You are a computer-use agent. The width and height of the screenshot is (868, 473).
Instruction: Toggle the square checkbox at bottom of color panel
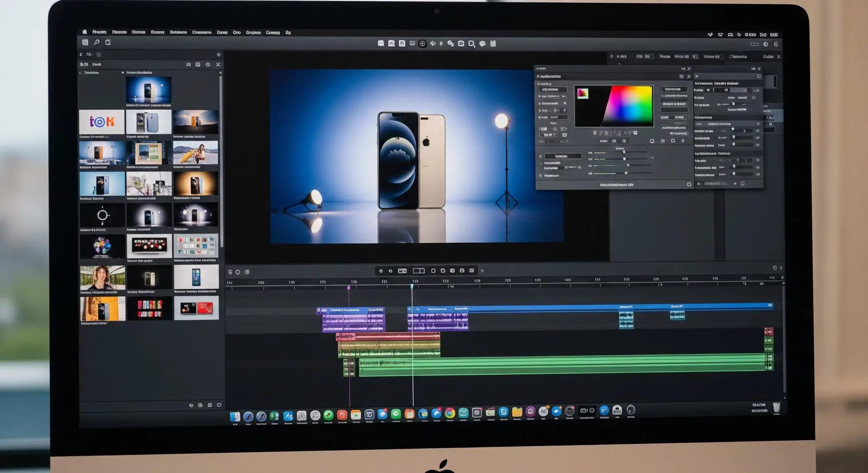(x=689, y=185)
